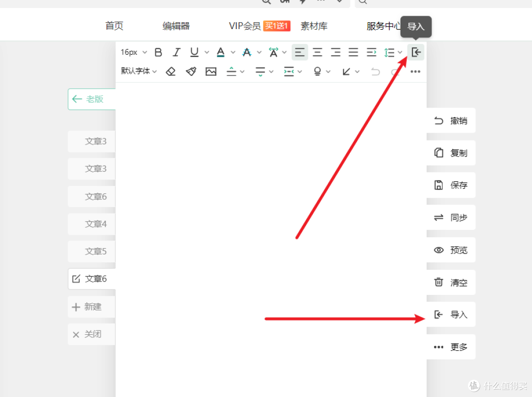Click the letter spacing icon

(273, 52)
